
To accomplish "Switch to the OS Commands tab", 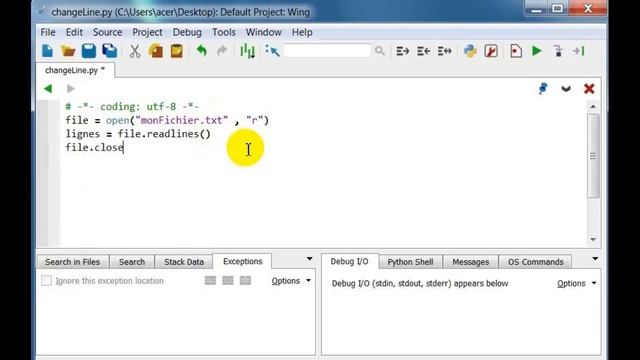I will 536,262.
